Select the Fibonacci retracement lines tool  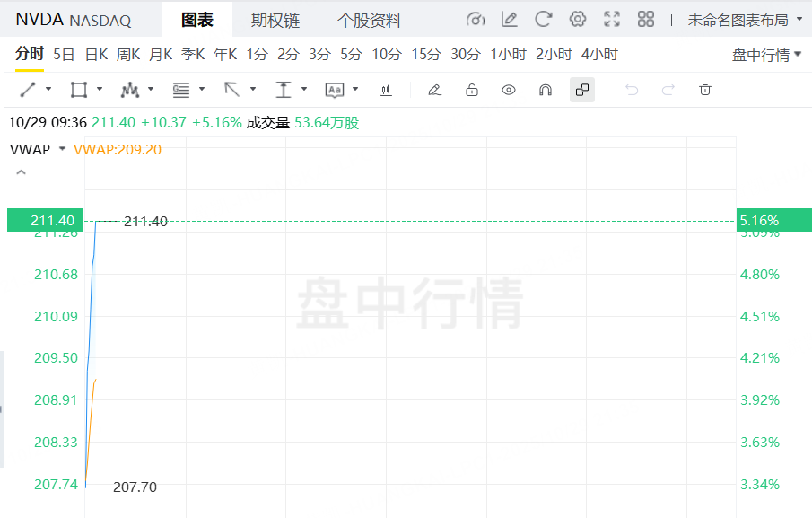tap(180, 90)
